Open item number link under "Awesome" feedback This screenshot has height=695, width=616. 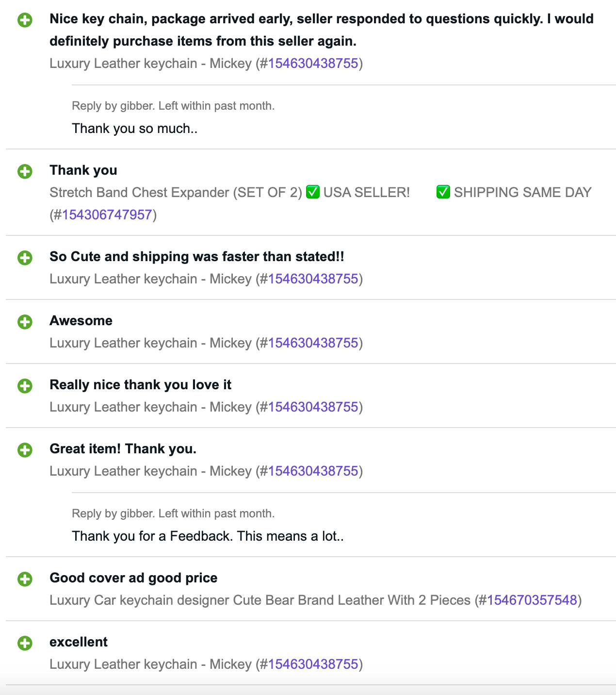[313, 343]
